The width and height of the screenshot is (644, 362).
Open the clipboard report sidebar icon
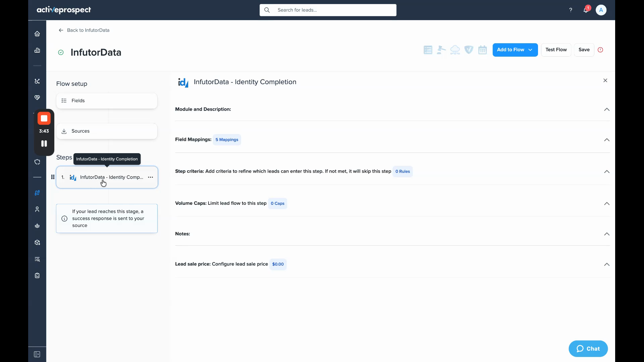pos(37,276)
